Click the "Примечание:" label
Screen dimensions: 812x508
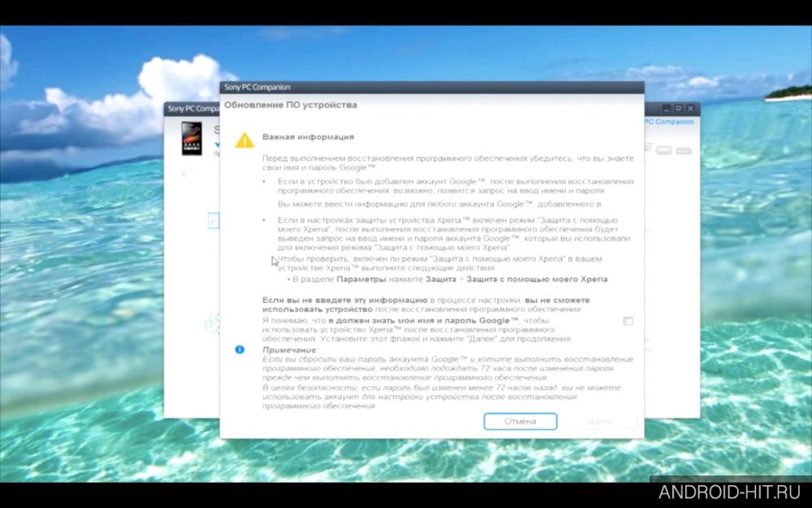[x=290, y=350]
